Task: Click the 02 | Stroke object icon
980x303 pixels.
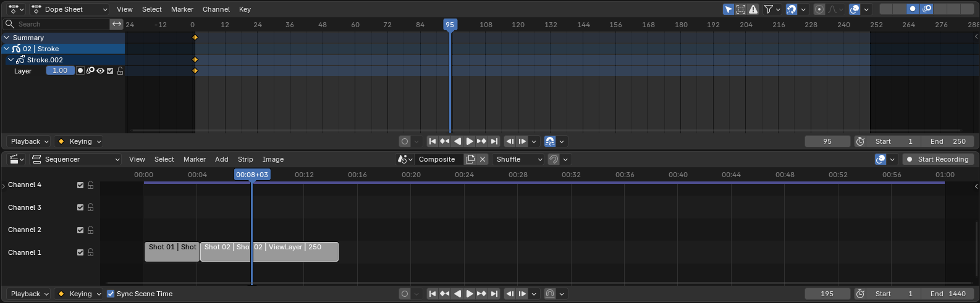Action: [17, 49]
